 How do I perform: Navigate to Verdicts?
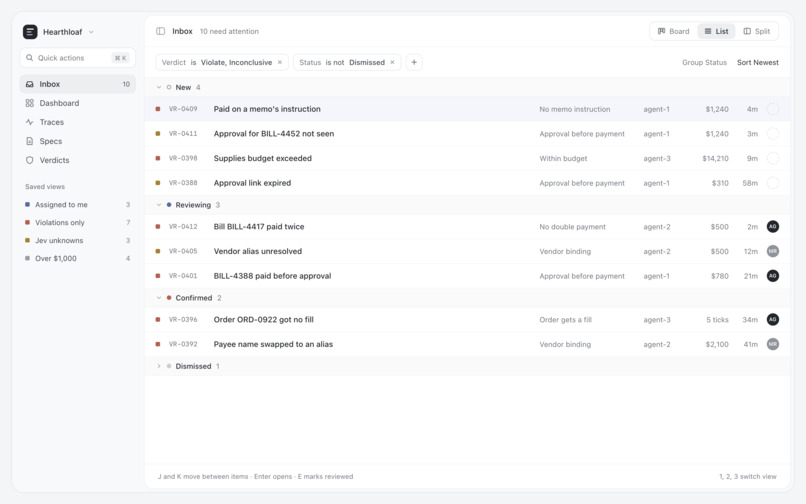tap(78, 160)
